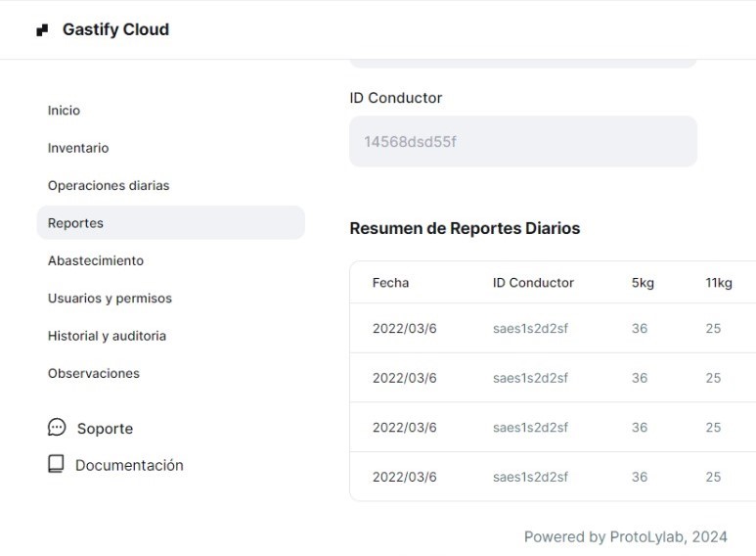The height and width of the screenshot is (556, 756).
Task: Click the Gastify Cloud logo icon
Action: coord(42,30)
